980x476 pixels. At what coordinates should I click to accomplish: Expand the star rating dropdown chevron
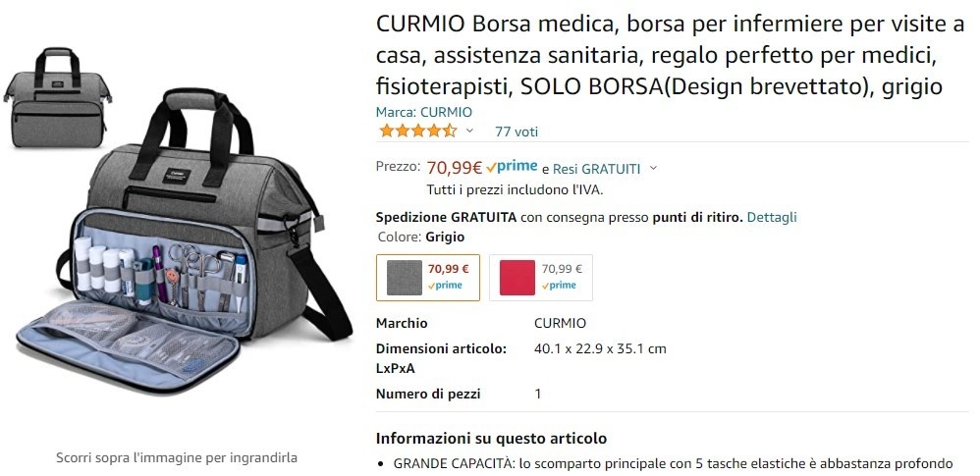470,131
